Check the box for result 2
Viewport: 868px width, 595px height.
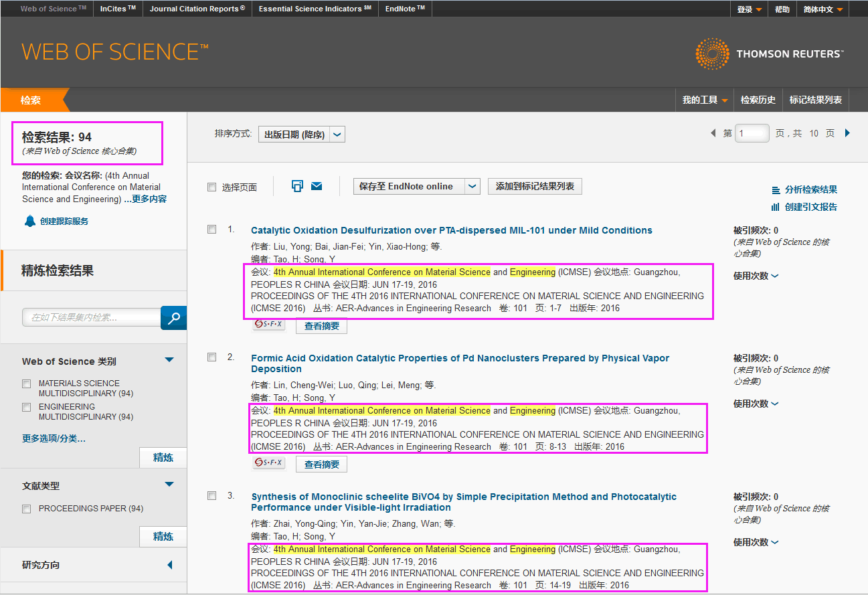click(212, 357)
